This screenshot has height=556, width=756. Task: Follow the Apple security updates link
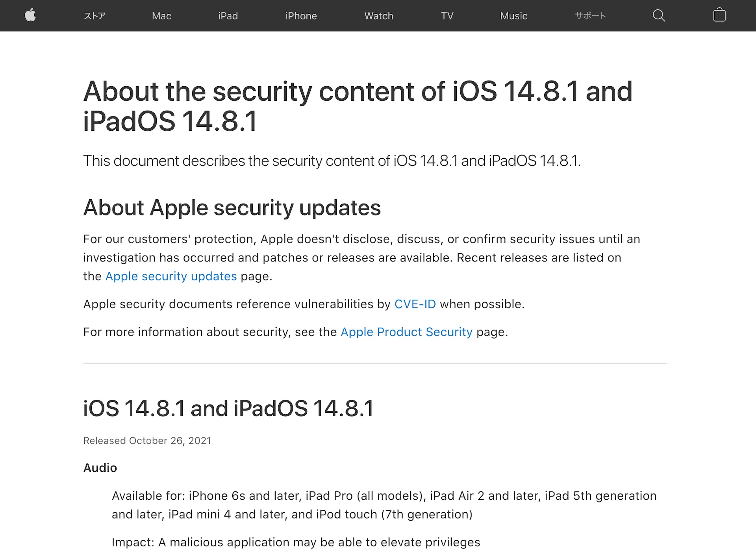(171, 276)
